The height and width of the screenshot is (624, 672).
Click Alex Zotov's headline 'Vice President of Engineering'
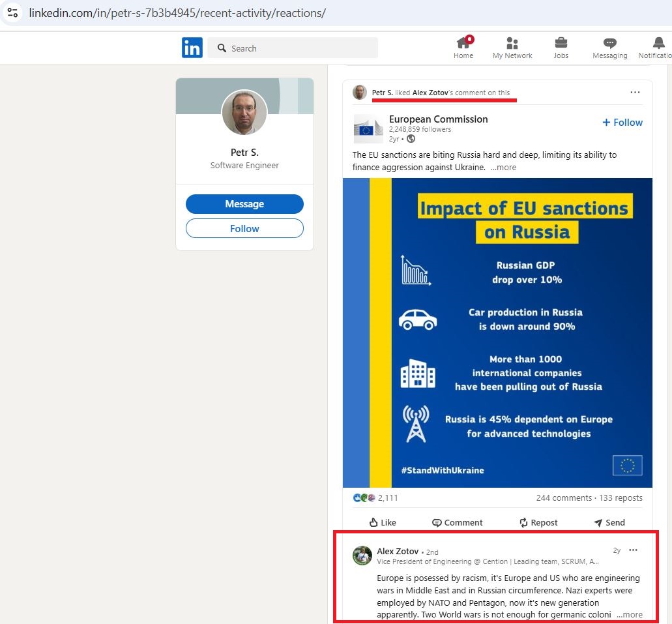click(488, 561)
